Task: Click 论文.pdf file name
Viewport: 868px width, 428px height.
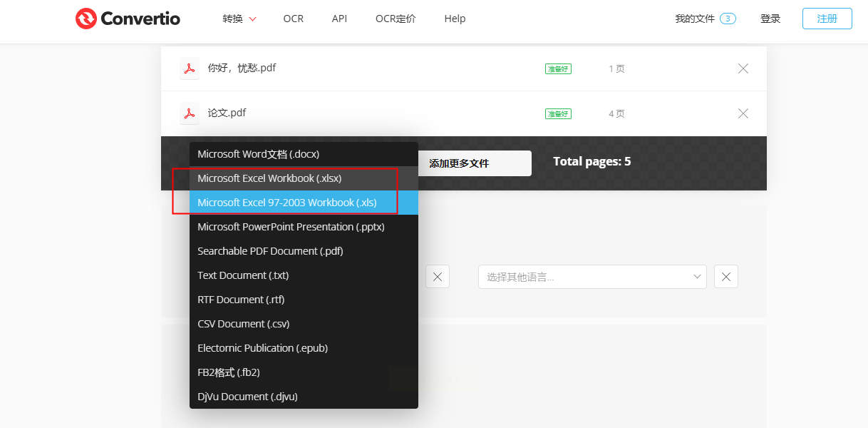Action: 227,113
